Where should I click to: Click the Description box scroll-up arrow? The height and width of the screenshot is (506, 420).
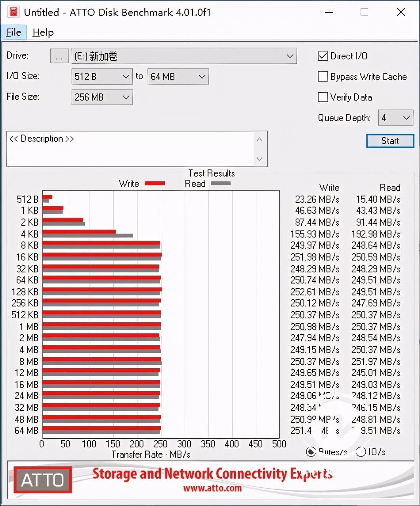[260, 139]
